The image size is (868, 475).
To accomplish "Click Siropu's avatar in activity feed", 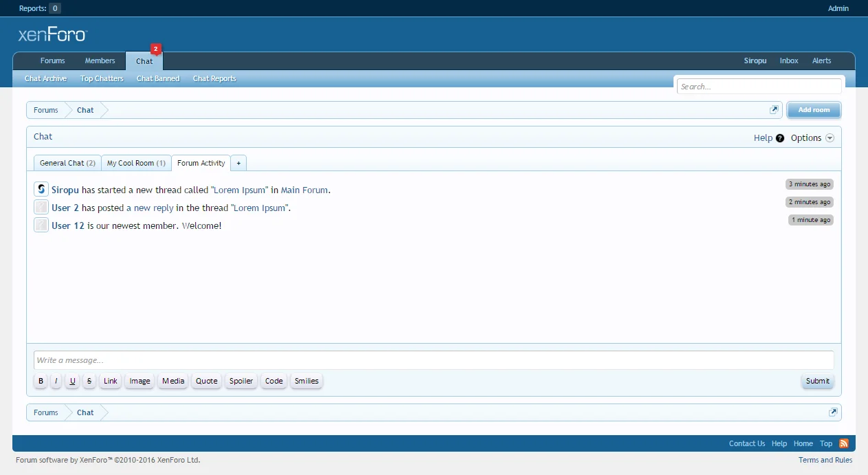I will click(41, 189).
